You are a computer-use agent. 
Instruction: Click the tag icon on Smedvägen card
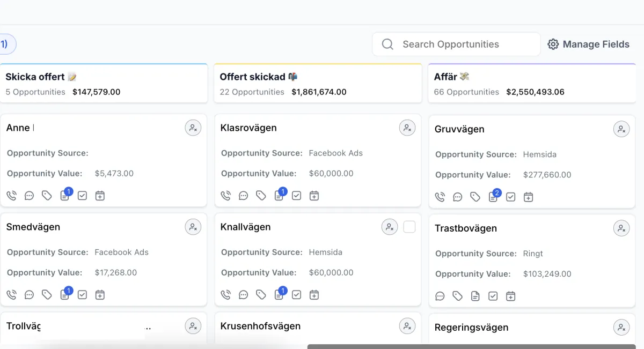click(47, 295)
